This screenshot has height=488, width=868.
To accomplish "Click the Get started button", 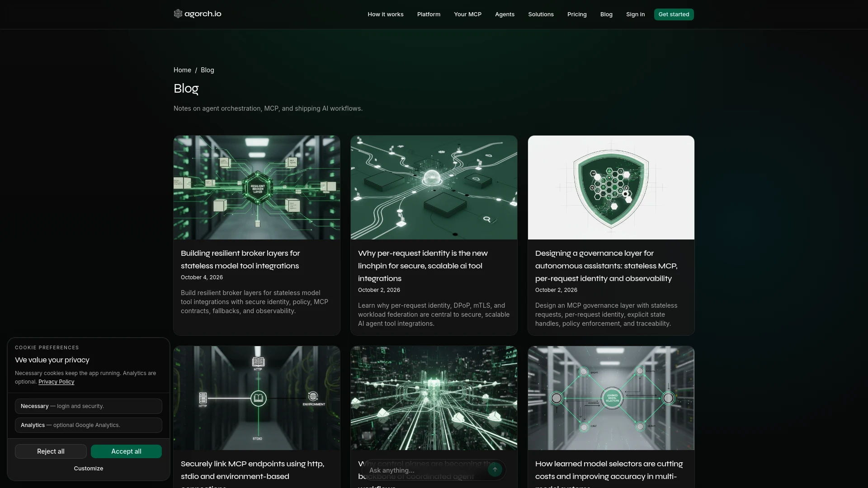I will pyautogui.click(x=674, y=14).
